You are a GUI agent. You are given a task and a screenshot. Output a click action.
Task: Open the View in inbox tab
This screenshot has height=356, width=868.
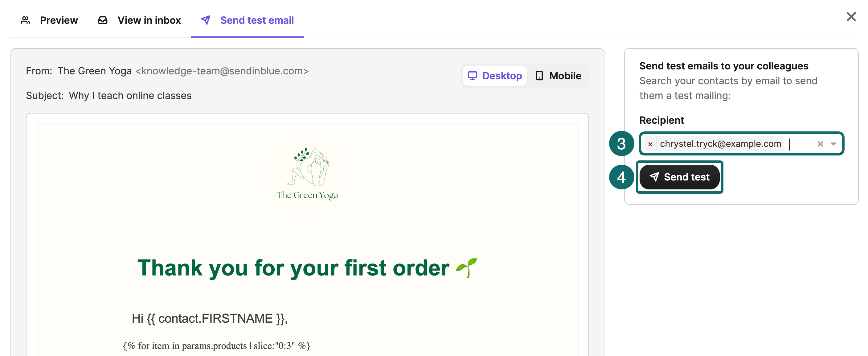[139, 20]
